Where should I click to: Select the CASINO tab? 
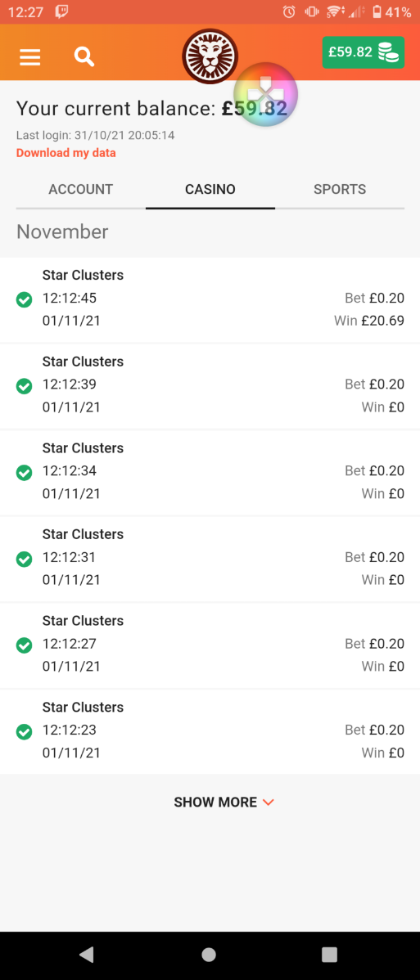point(210,190)
